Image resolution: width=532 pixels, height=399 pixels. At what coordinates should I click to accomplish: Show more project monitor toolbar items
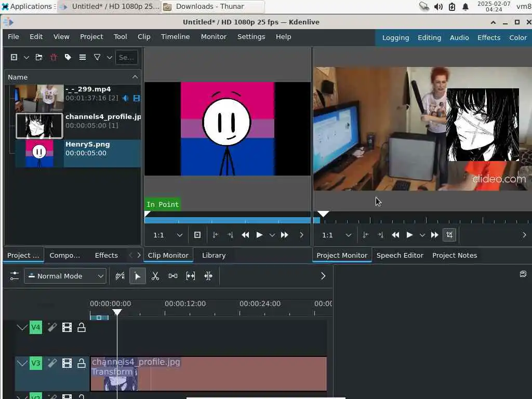525,235
